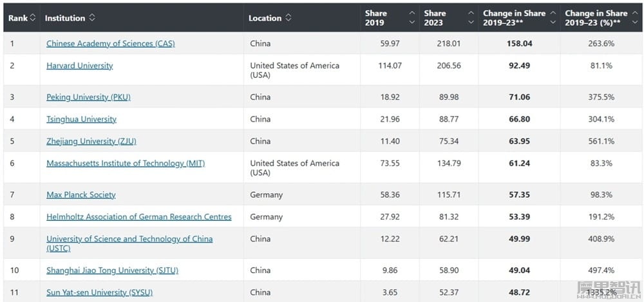
Task: Select Max Planck's 58.36 value
Action: point(390,194)
